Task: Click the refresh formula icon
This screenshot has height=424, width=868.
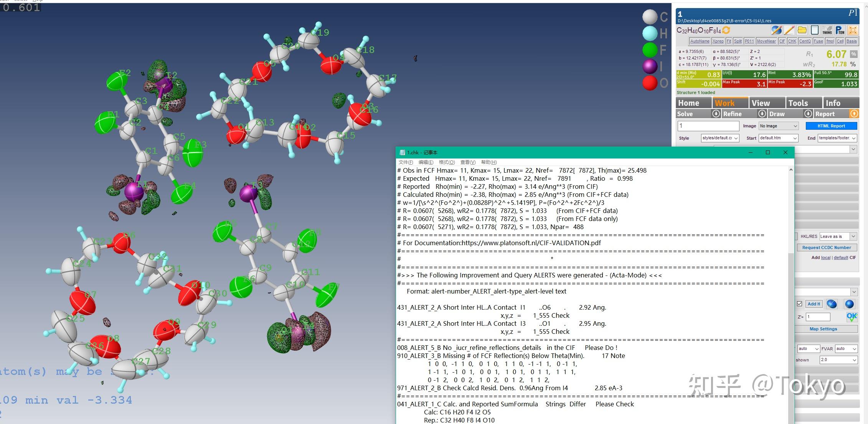Action: (x=726, y=30)
